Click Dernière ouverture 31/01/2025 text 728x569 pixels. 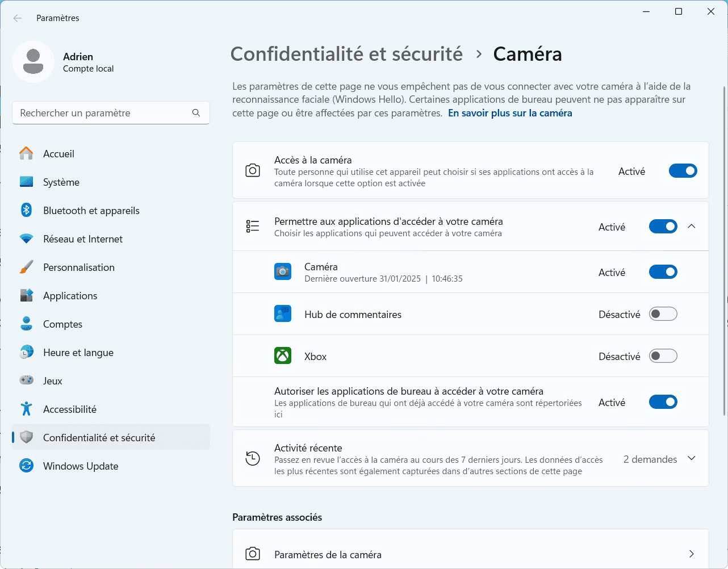coord(383,279)
